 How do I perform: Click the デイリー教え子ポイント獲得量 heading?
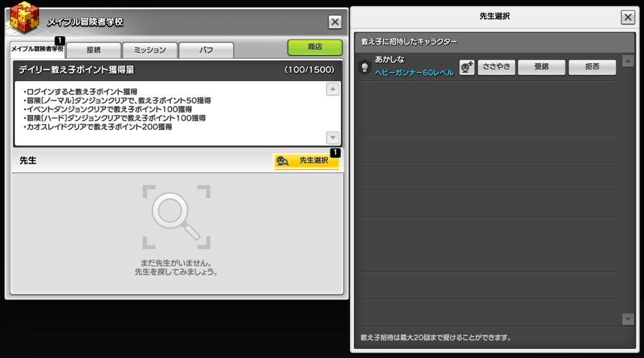[x=77, y=70]
